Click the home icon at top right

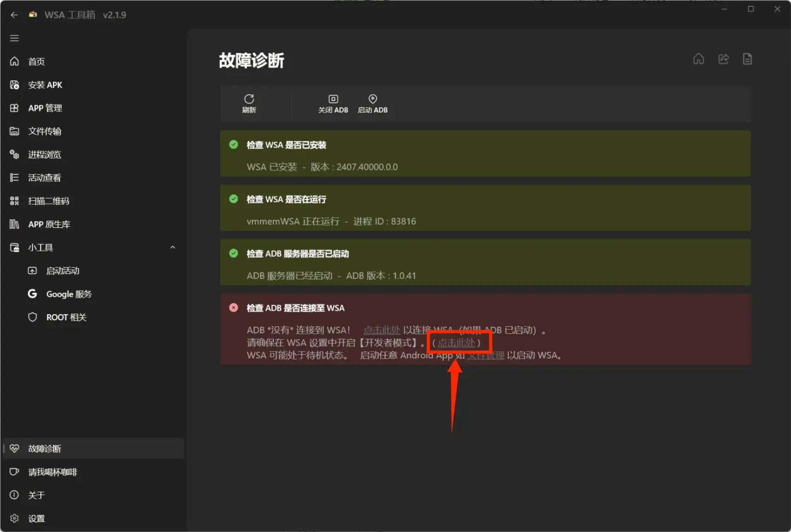tap(699, 59)
